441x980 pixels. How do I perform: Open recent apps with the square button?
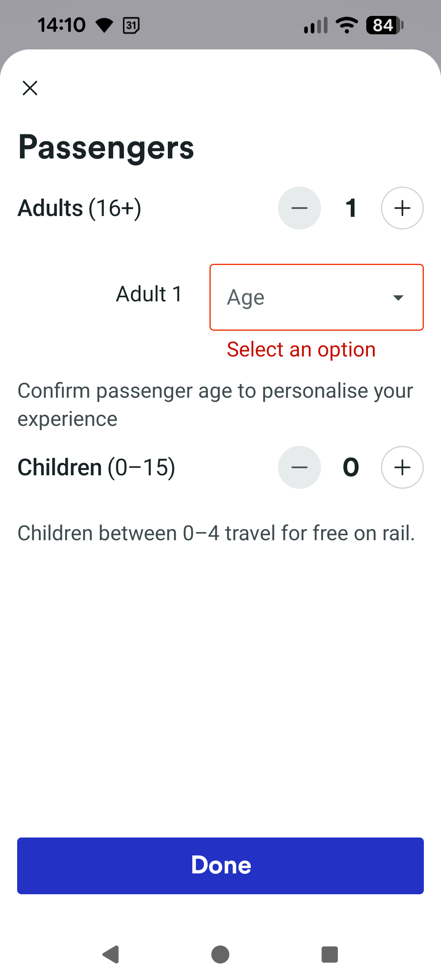point(330,955)
